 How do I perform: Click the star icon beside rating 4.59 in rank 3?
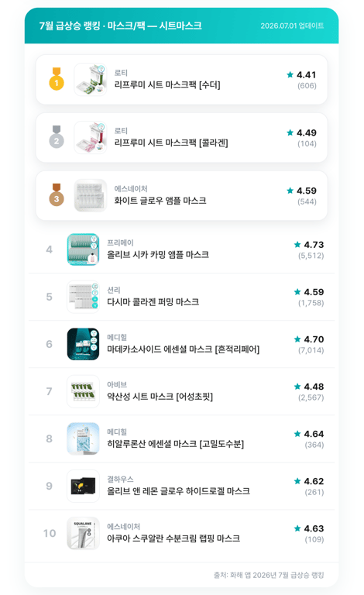click(x=290, y=191)
